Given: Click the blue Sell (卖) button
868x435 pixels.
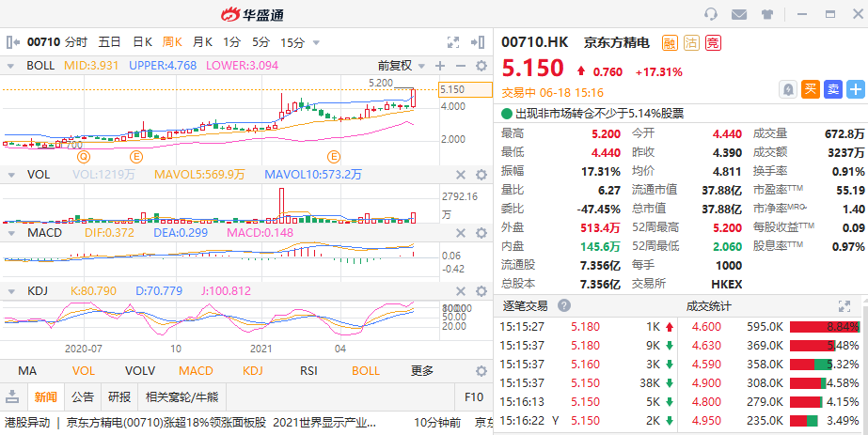Looking at the screenshot, I should click(x=833, y=89).
